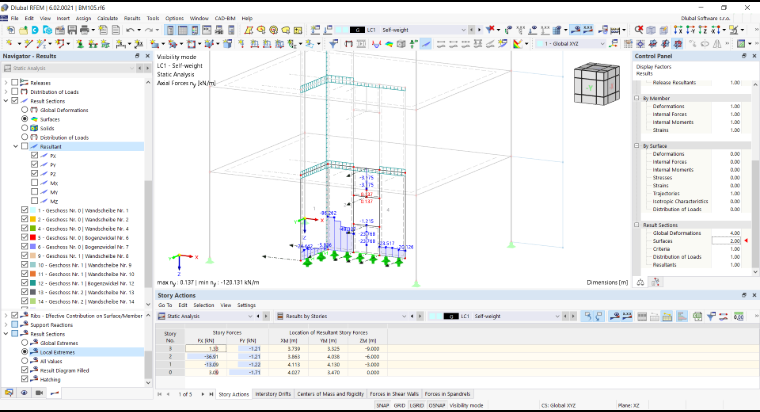Collapse the Resultant tree node
The width and height of the screenshot is (760, 412).
click(x=16, y=146)
